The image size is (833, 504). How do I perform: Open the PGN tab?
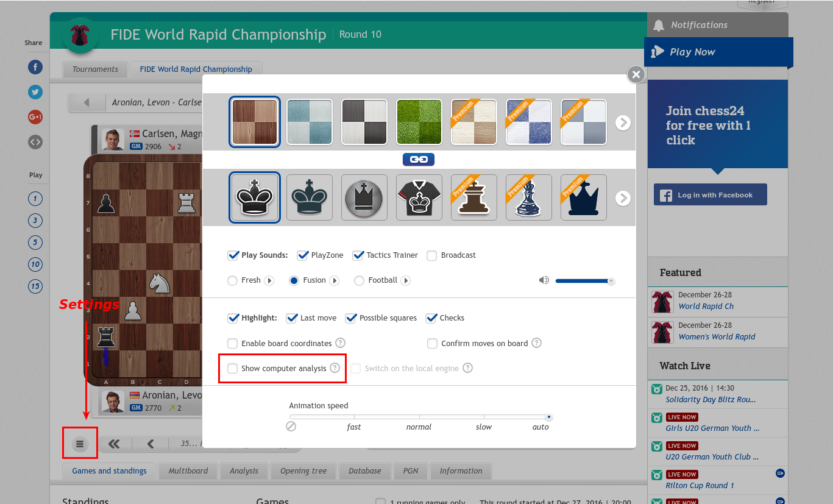410,471
